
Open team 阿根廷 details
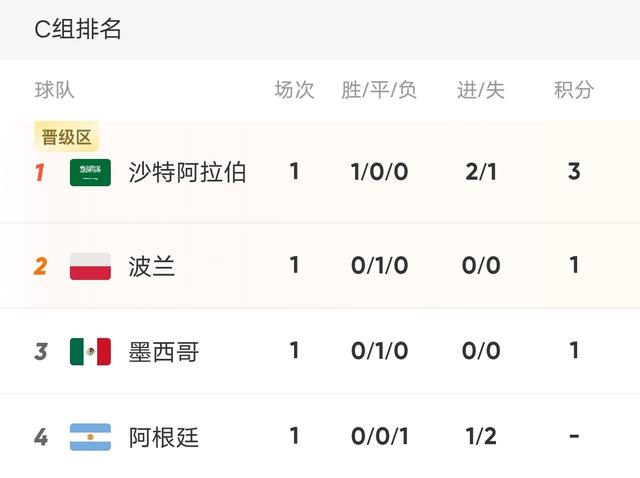point(164,437)
